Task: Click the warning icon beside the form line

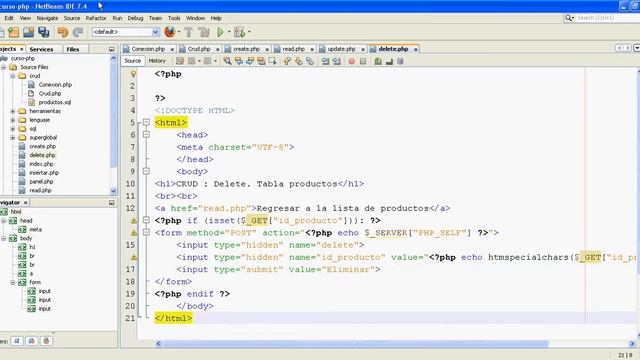Action: [133, 233]
